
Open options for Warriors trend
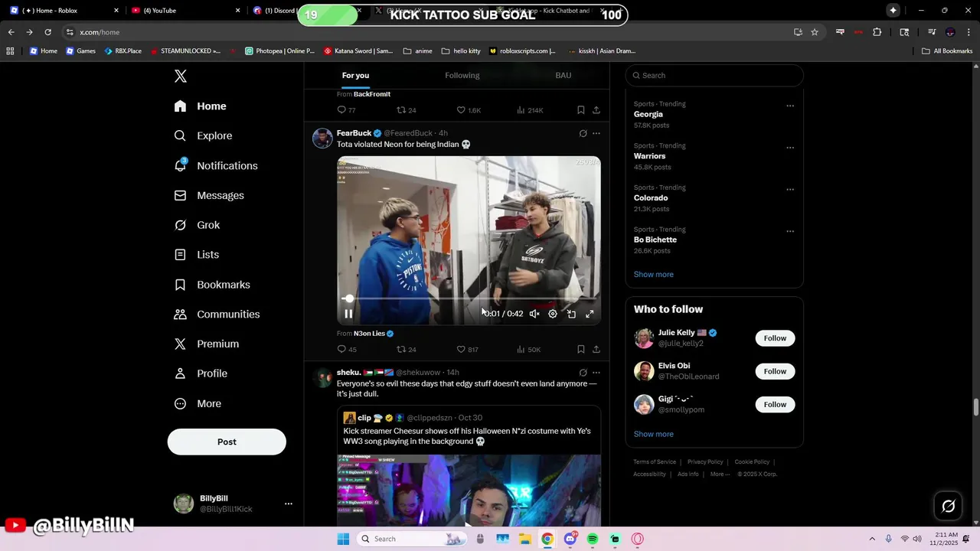point(790,148)
